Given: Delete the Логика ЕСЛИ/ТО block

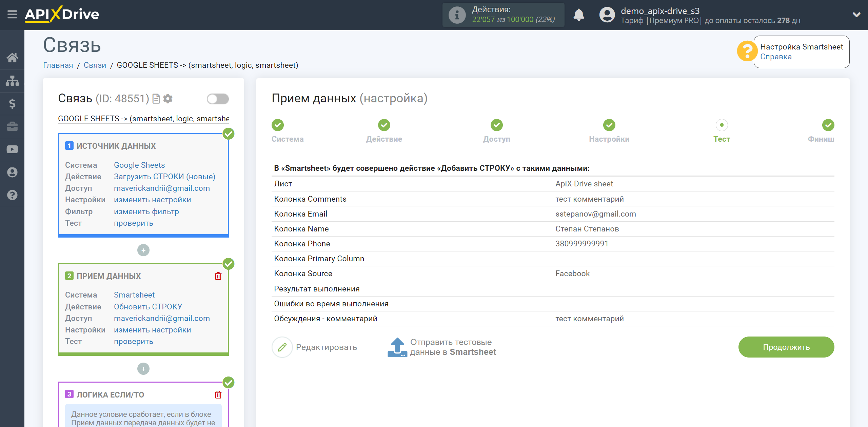Looking at the screenshot, I should (x=218, y=394).
